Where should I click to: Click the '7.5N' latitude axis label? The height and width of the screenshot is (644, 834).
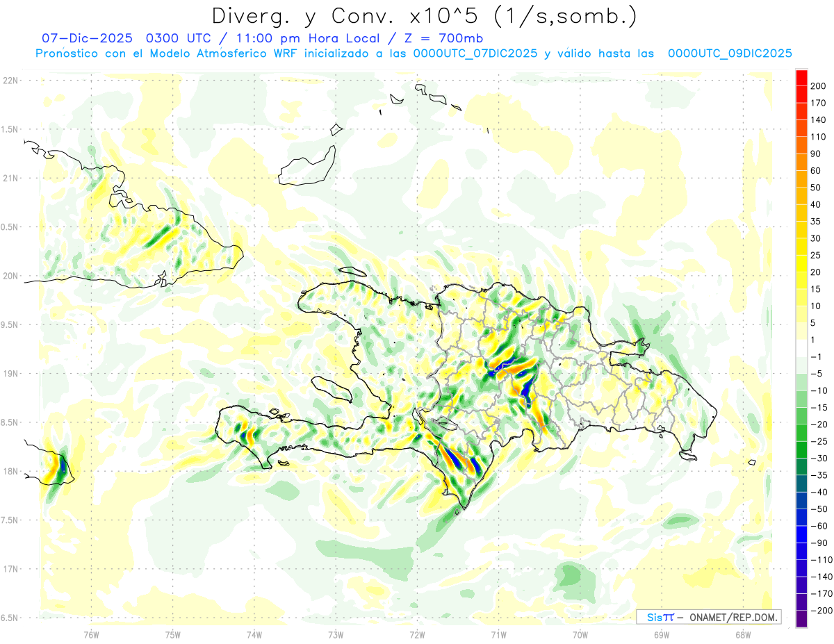(x=10, y=520)
